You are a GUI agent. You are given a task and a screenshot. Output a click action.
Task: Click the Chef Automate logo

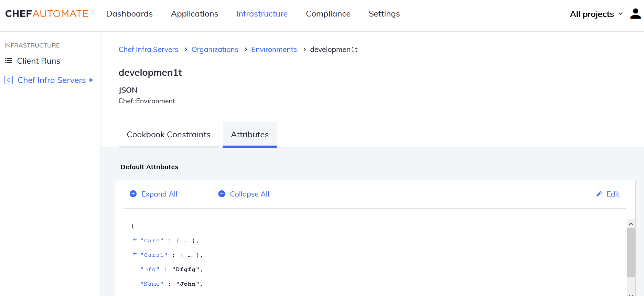pos(47,14)
